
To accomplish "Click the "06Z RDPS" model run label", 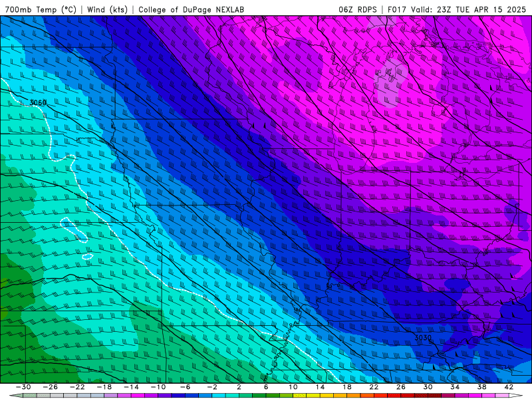I will 358,9.
